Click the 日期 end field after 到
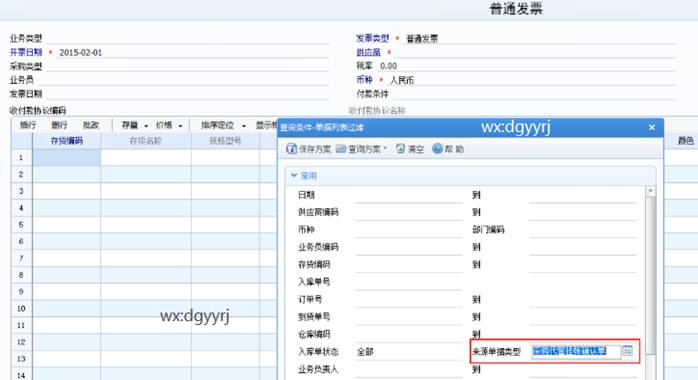This screenshot has height=380, width=698. (582, 195)
